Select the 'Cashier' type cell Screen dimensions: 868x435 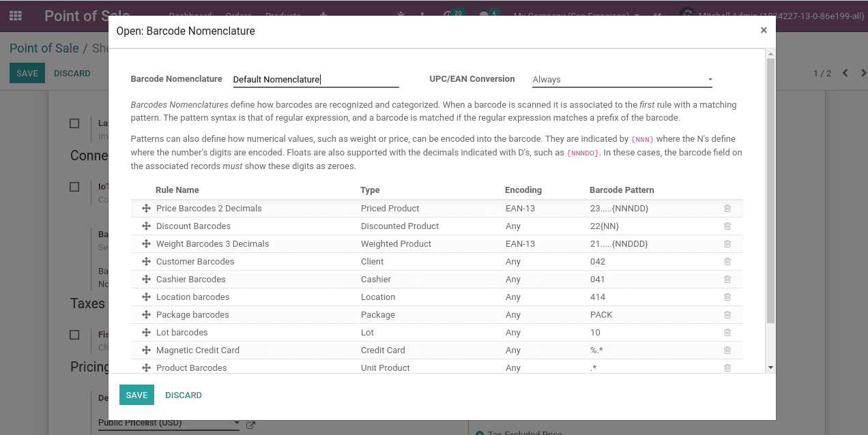(376, 280)
